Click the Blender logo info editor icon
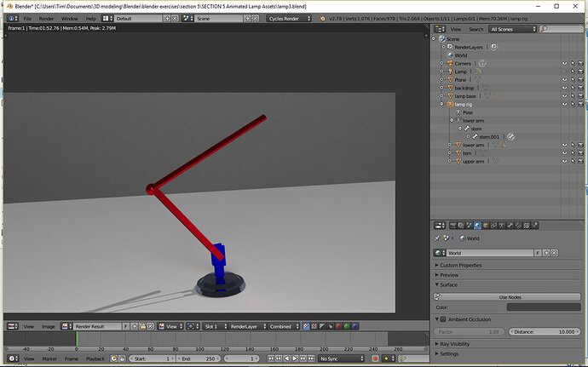 pyautogui.click(x=11, y=18)
